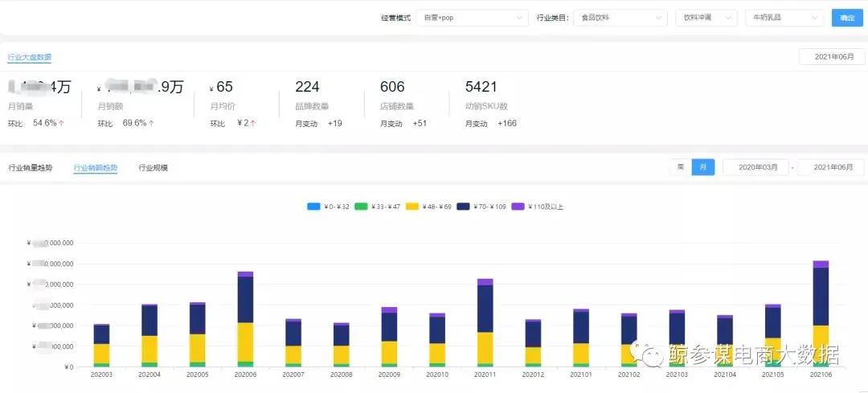Open the end date field 2021年06月 in range
Screen dimensions: 868x393
[x=831, y=167]
